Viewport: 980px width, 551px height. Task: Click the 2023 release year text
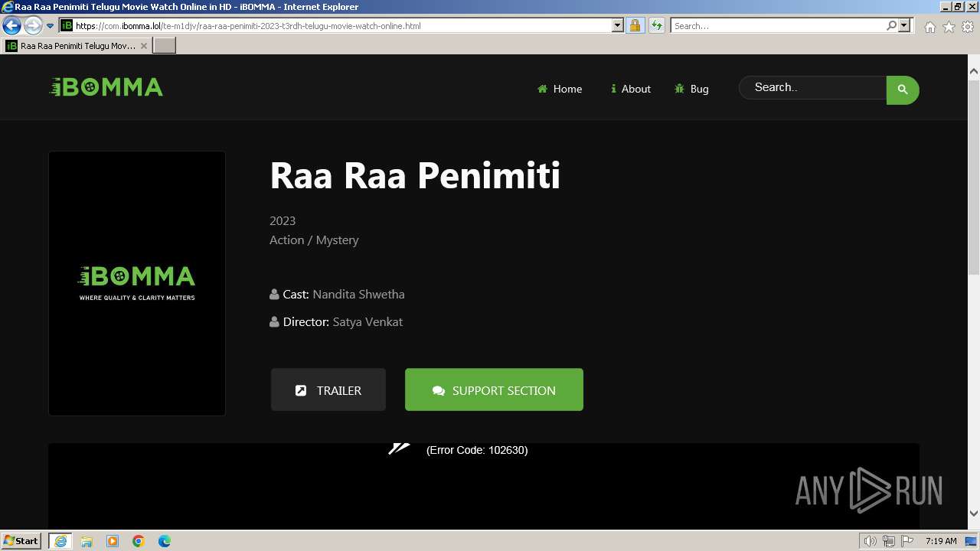coord(283,220)
